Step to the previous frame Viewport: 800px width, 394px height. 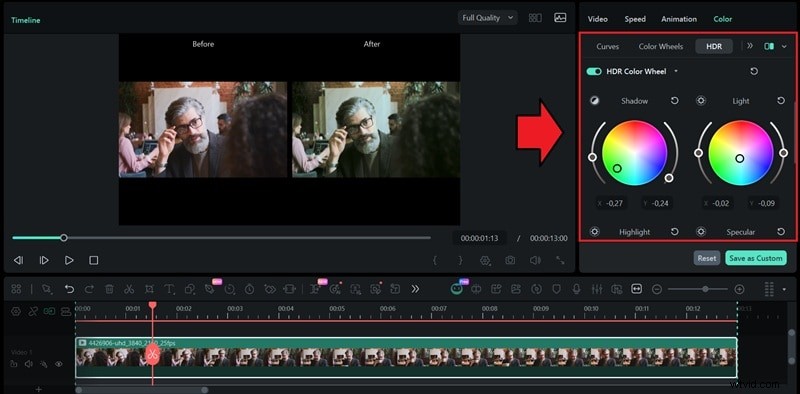point(18,260)
